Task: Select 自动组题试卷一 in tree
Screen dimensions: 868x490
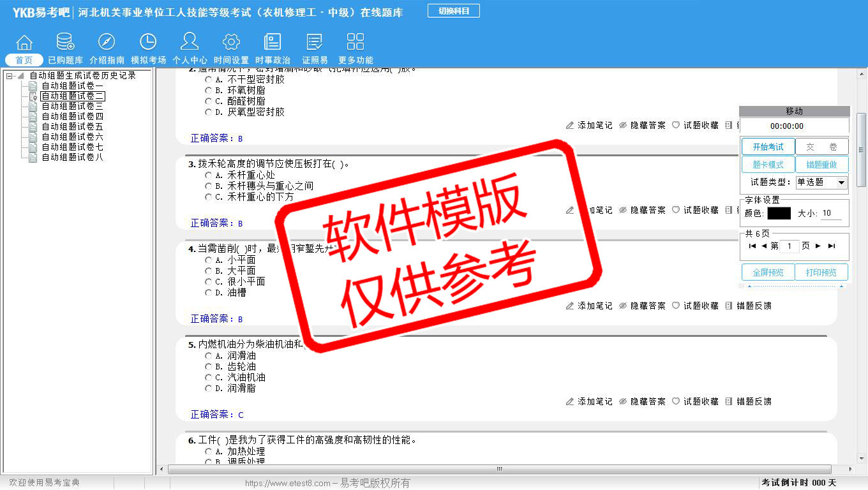Action: 72,85
